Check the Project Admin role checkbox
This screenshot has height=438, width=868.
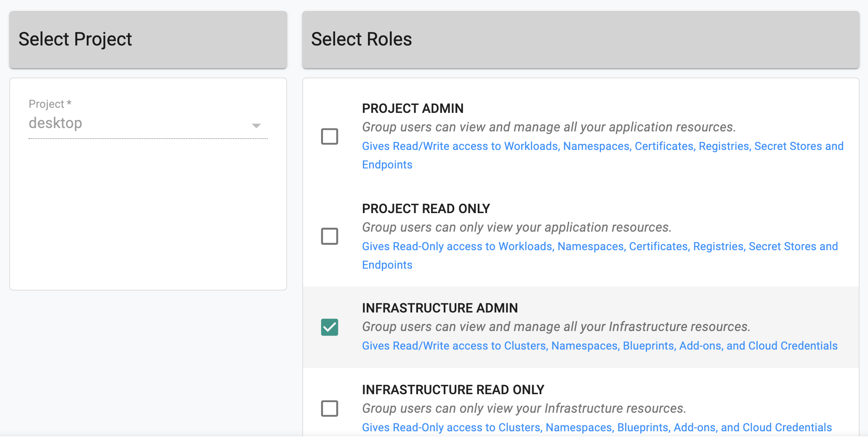tap(330, 136)
